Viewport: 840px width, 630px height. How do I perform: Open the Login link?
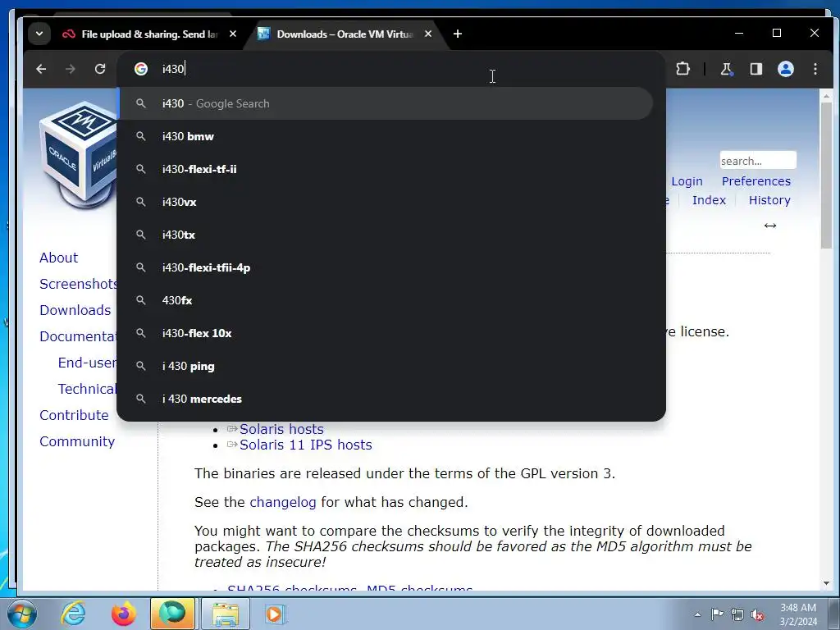[x=687, y=181]
